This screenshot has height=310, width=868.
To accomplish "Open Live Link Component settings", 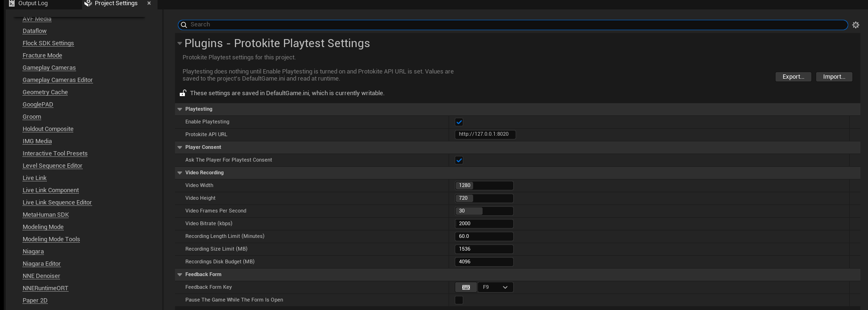I will 50,190.
